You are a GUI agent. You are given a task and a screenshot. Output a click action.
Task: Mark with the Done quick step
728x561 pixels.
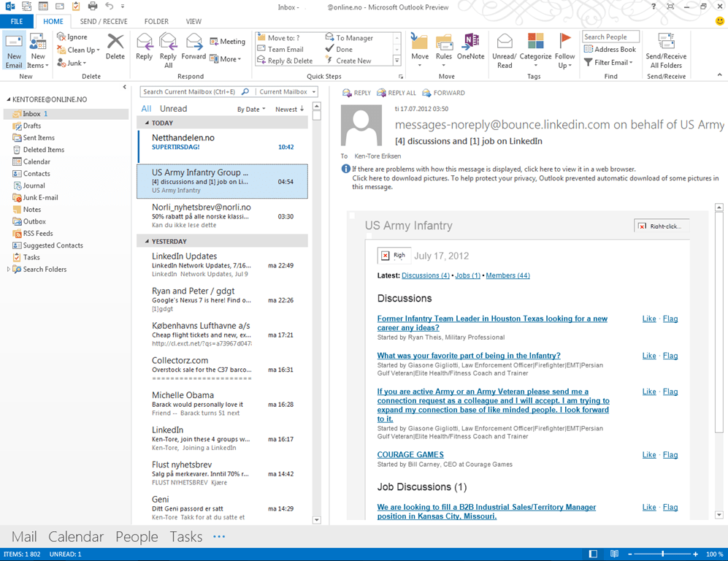[339, 49]
